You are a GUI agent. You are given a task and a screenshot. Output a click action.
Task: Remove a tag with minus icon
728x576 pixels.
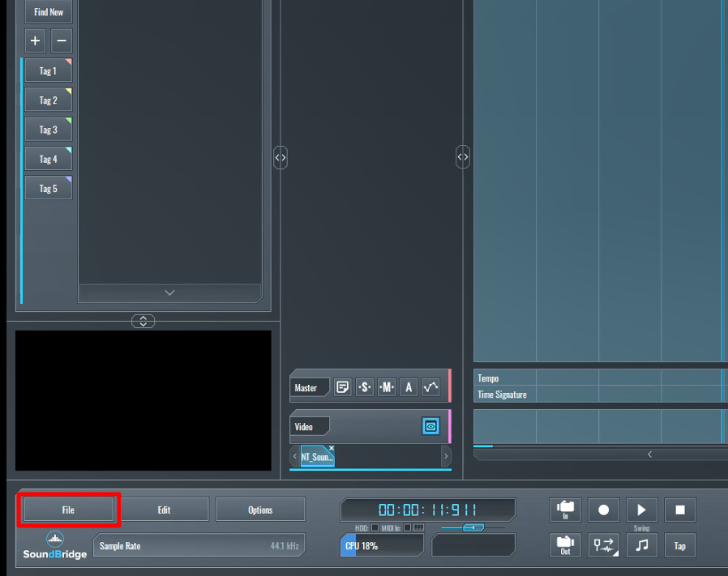(62, 41)
